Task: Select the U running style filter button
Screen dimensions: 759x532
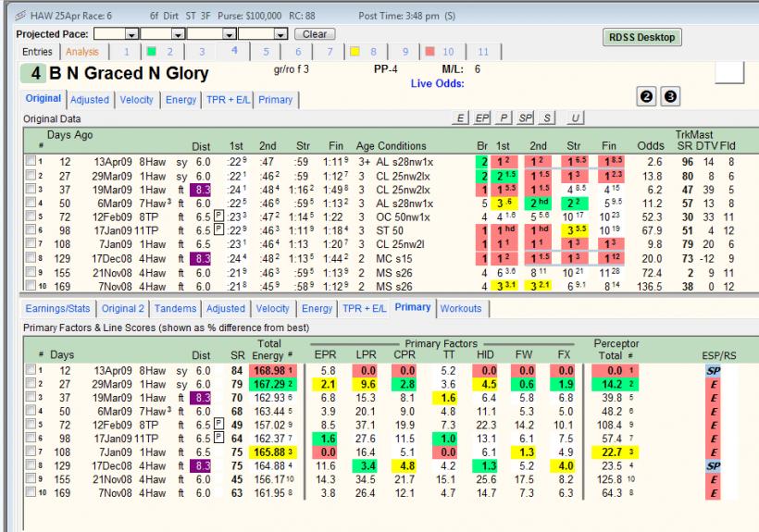Action: (x=575, y=118)
